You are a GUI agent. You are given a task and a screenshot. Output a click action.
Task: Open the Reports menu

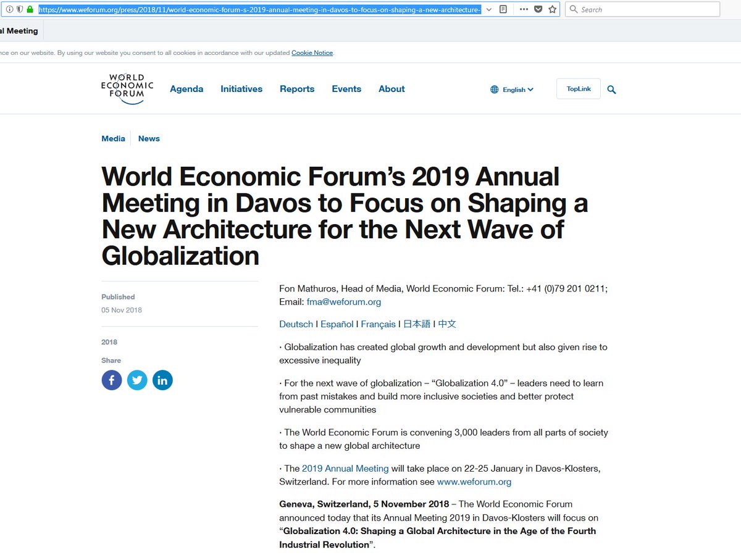(x=297, y=89)
